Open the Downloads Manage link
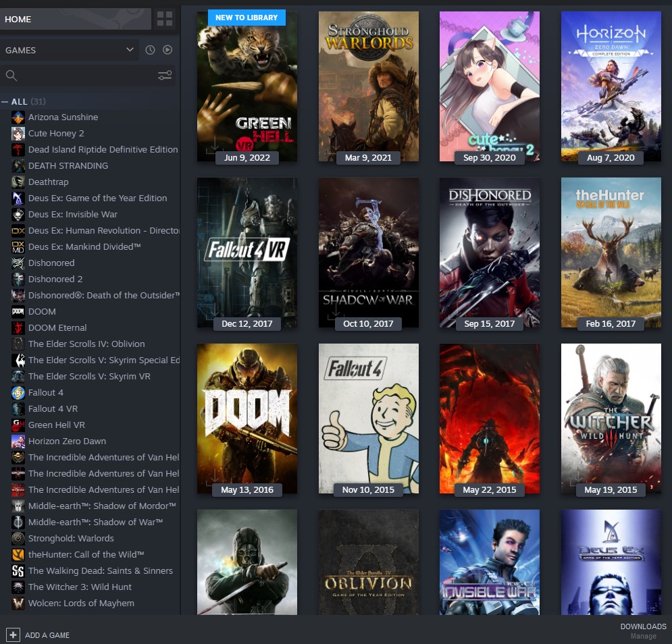 [643, 636]
